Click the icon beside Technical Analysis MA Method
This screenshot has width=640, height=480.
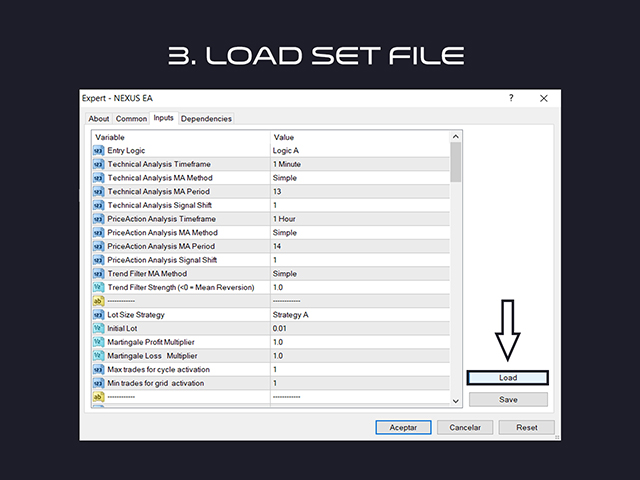coord(98,178)
